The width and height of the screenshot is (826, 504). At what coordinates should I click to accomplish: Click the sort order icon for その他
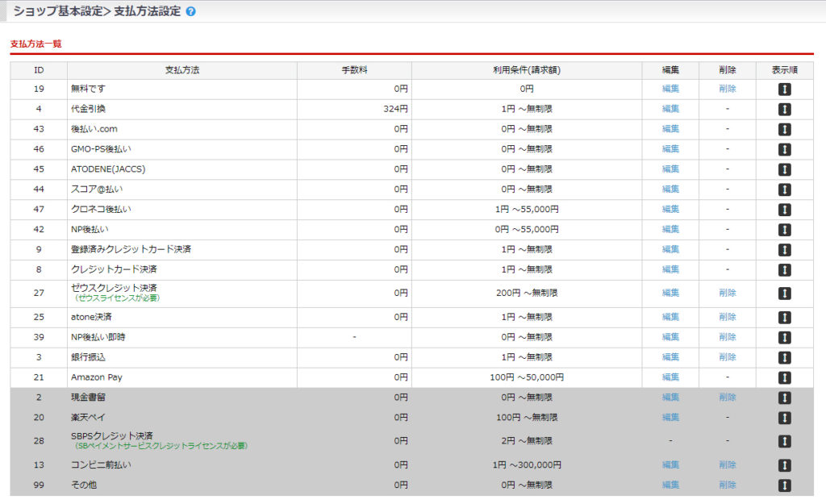(x=784, y=485)
